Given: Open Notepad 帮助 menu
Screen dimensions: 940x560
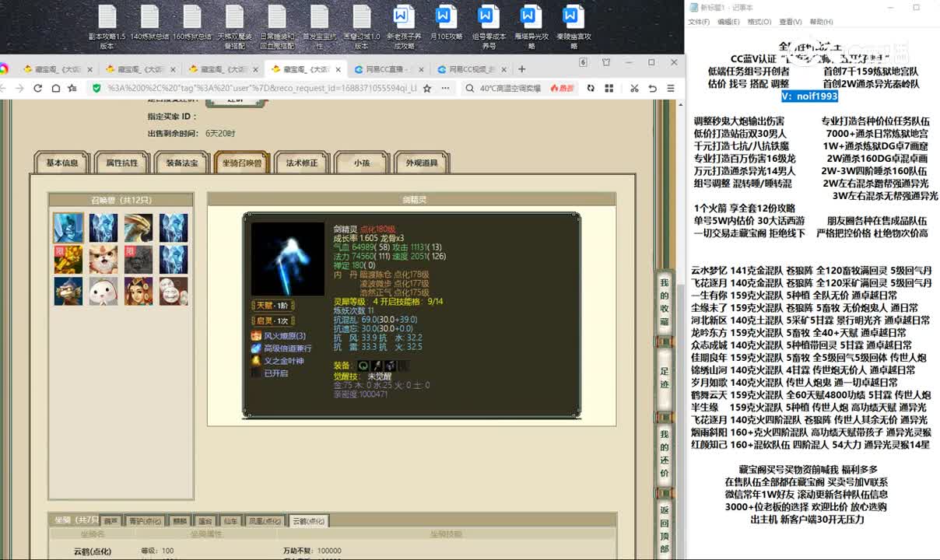Looking at the screenshot, I should tap(821, 22).
